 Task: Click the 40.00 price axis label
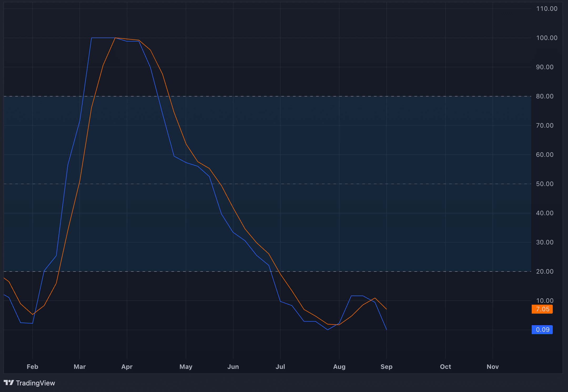pyautogui.click(x=545, y=213)
